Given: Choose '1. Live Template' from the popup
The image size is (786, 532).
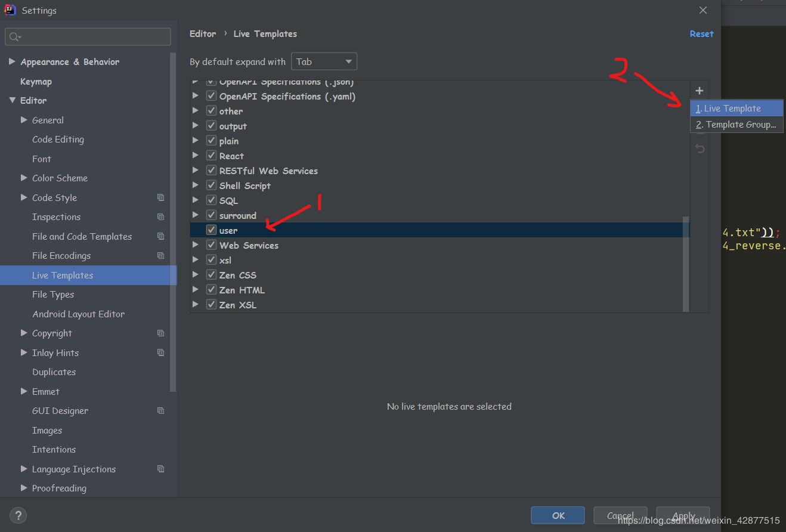Looking at the screenshot, I should (x=737, y=109).
